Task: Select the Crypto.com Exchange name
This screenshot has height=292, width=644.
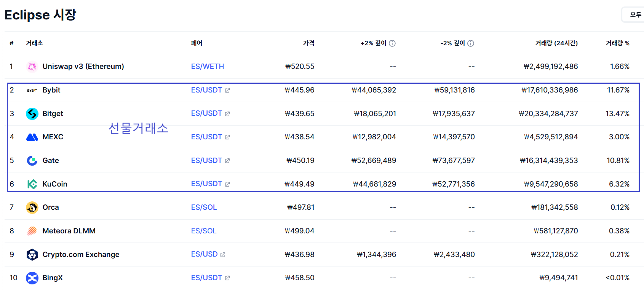Action: (x=81, y=254)
